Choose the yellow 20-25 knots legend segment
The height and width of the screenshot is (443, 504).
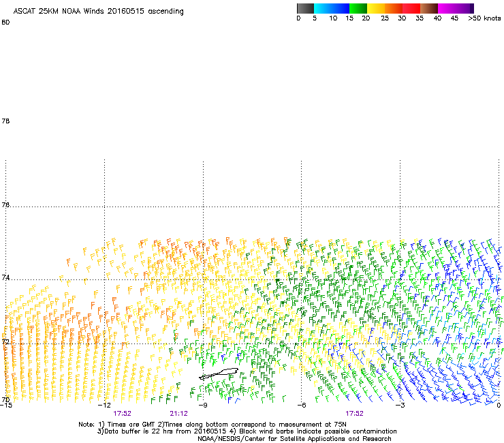pos(376,8)
